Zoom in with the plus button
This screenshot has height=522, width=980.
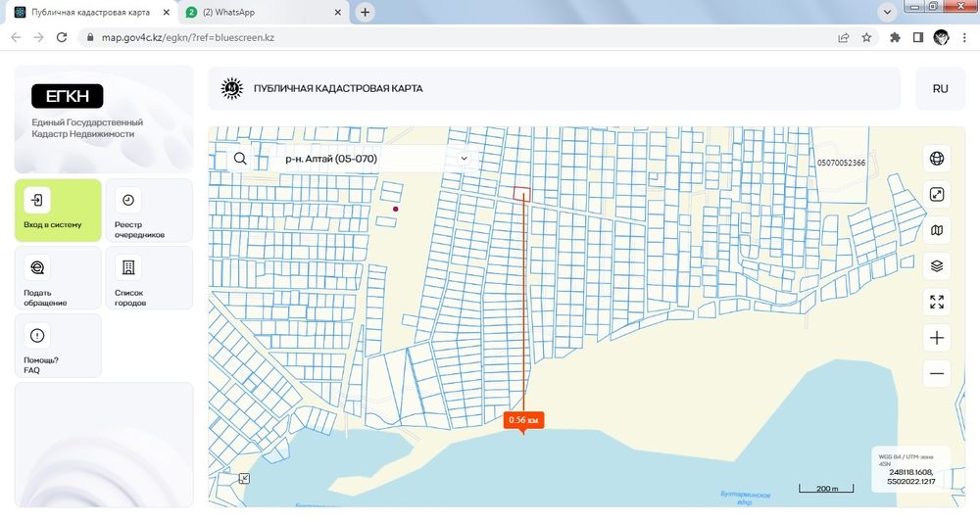[x=936, y=338]
